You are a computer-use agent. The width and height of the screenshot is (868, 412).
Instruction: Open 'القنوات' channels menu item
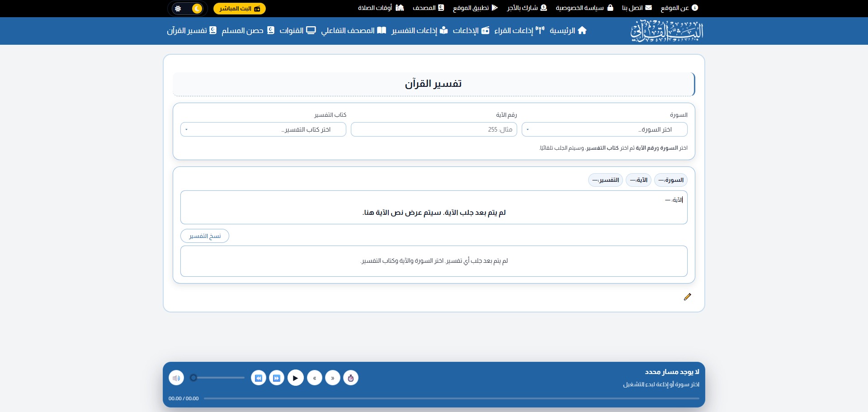tap(297, 31)
